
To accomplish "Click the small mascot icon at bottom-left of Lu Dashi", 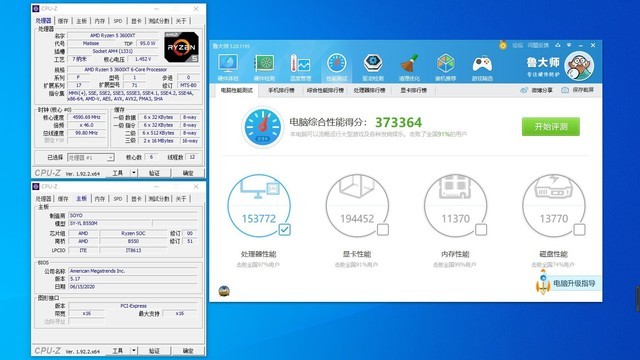I will tap(224, 291).
